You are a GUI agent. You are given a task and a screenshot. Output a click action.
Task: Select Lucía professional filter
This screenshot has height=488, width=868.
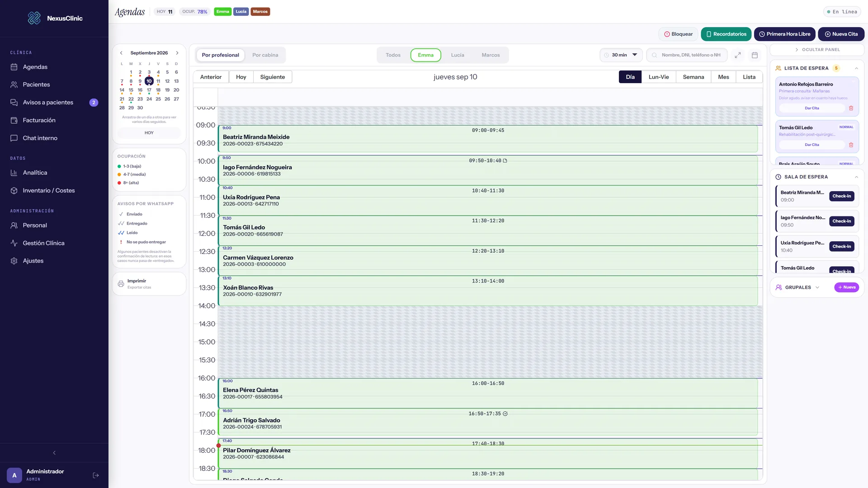(x=458, y=55)
